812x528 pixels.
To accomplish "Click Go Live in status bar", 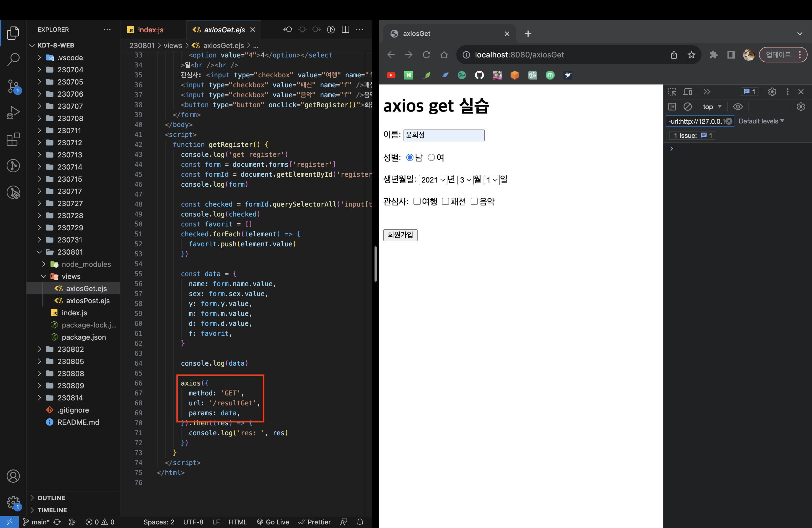I will pyautogui.click(x=273, y=522).
